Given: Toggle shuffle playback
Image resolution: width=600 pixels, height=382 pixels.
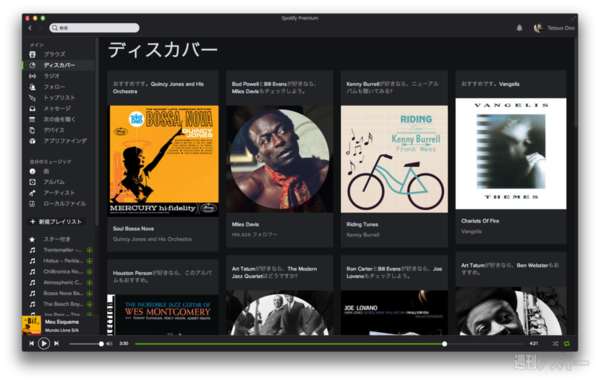Looking at the screenshot, I should coord(555,344).
